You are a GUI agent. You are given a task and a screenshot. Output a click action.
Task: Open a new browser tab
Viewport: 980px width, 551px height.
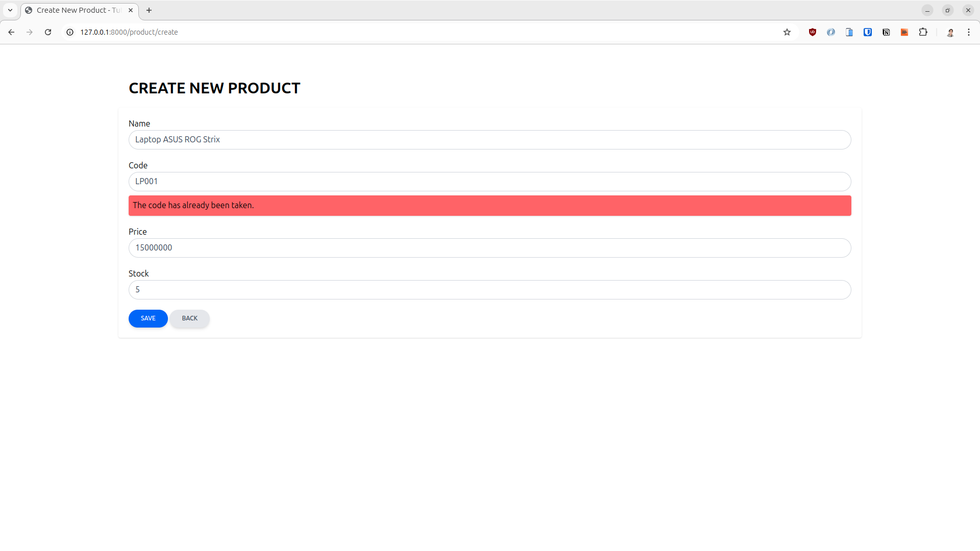coord(149,10)
